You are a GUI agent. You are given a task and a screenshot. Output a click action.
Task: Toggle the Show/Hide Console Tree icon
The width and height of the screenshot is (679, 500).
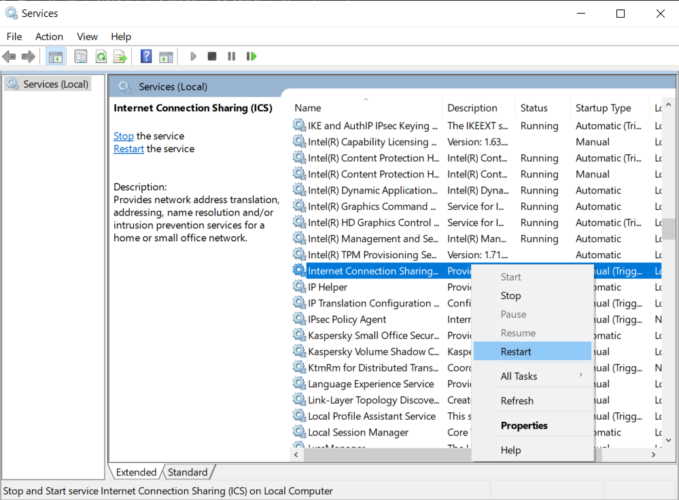tap(55, 57)
